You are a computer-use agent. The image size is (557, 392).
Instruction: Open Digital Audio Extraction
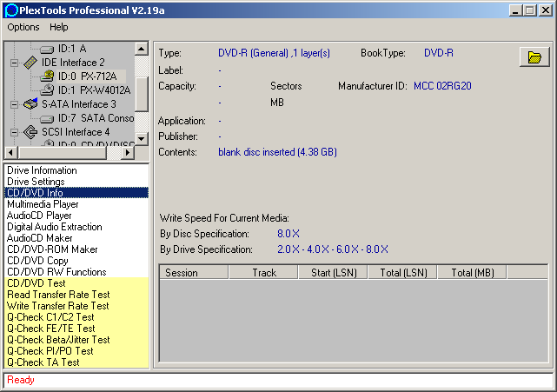[76, 227]
